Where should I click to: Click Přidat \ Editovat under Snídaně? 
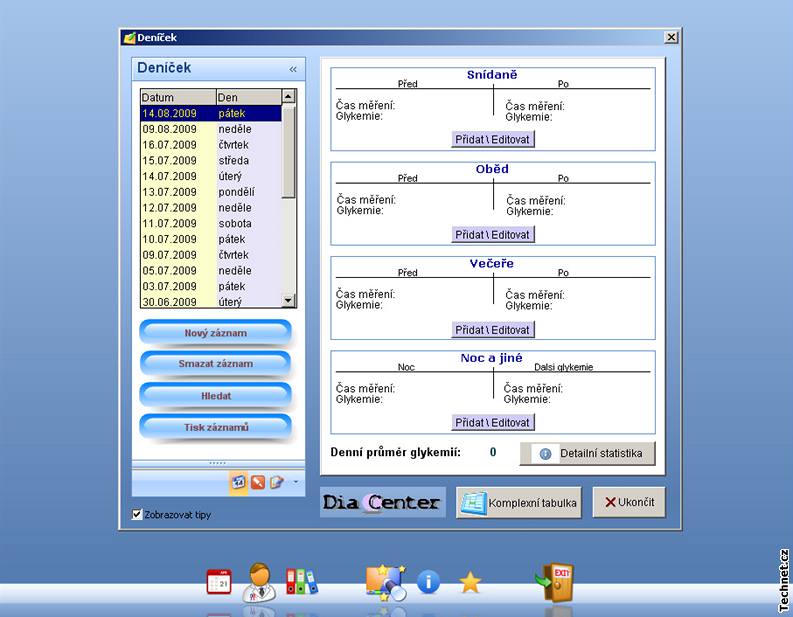tap(493, 140)
